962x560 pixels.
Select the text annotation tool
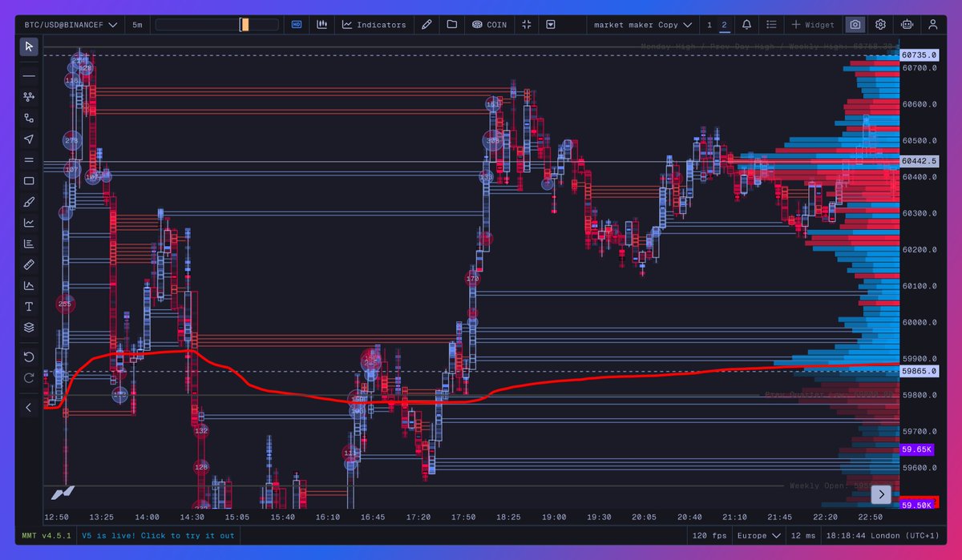[29, 307]
